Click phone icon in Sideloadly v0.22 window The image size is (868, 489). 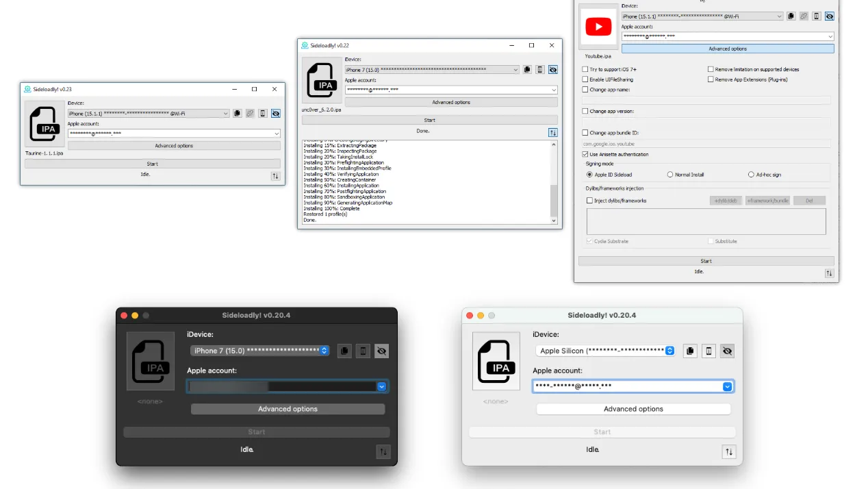[540, 69]
